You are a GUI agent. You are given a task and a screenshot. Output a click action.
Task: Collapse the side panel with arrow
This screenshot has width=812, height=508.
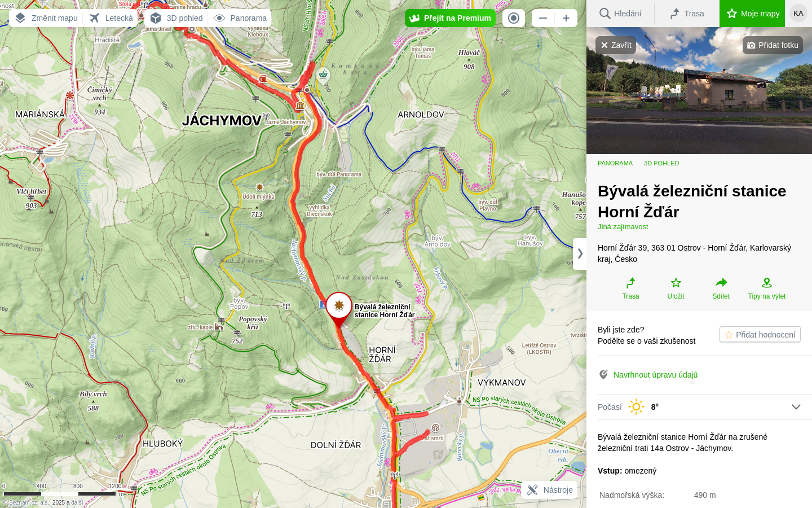coord(580,254)
